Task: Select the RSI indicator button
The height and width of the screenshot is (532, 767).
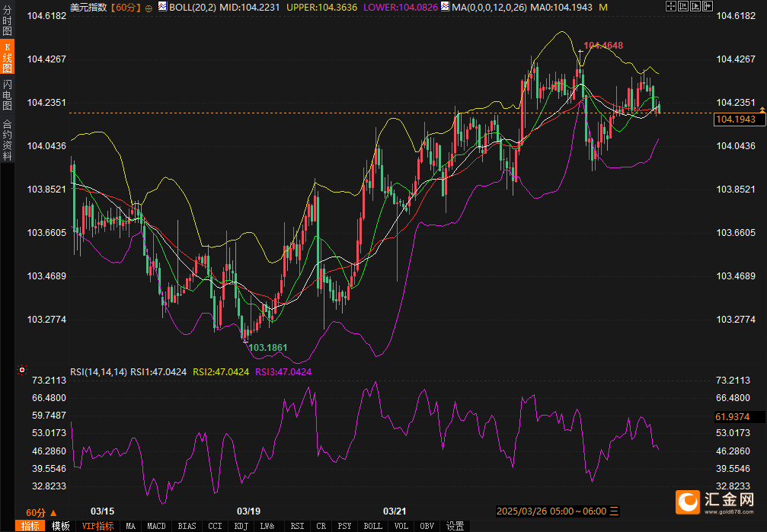Action: pyautogui.click(x=297, y=526)
